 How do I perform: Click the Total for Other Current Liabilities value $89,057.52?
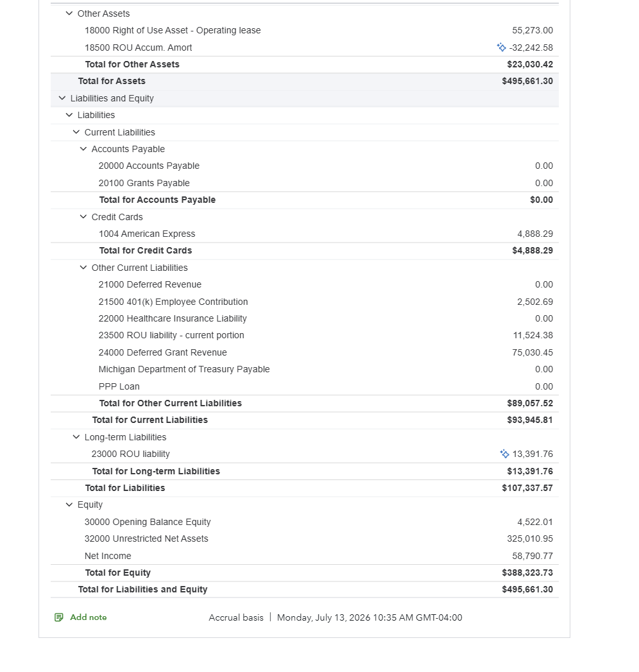pos(530,403)
